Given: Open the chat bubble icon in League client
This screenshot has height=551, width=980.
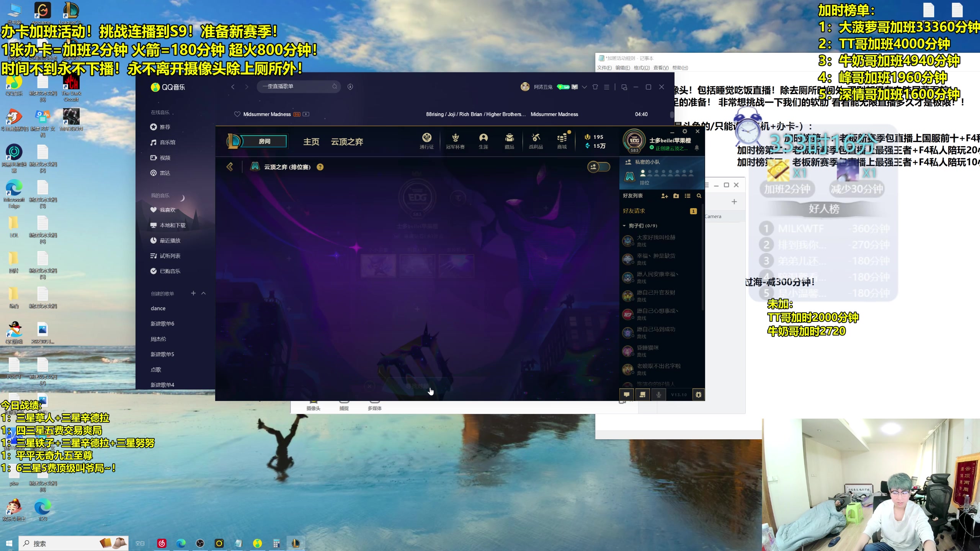Looking at the screenshot, I should 627,395.
